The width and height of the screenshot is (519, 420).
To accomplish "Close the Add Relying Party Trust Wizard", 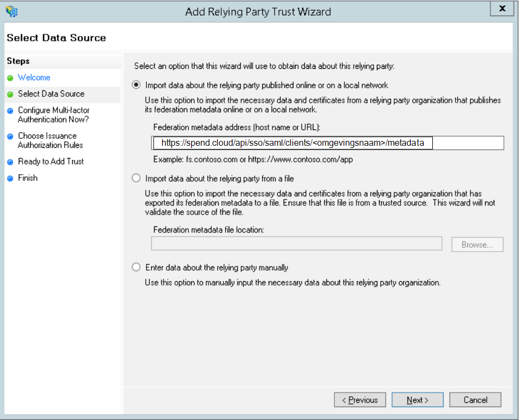I will pyautogui.click(x=502, y=9).
